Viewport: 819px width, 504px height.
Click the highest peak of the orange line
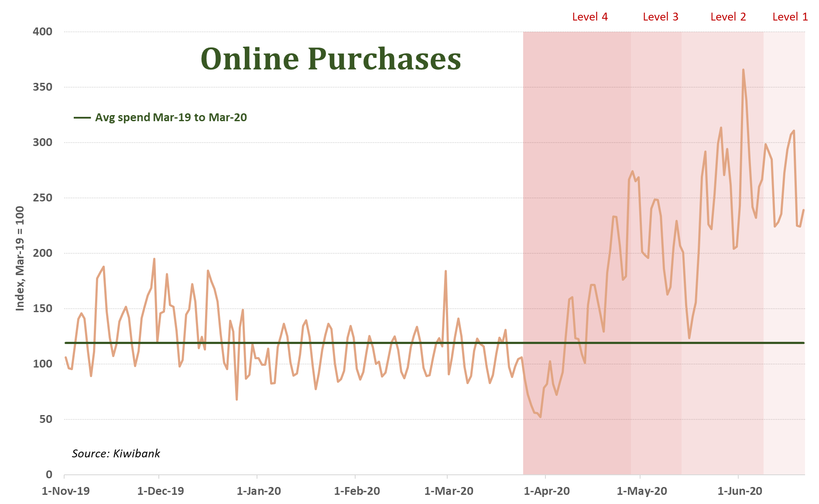tap(743, 70)
